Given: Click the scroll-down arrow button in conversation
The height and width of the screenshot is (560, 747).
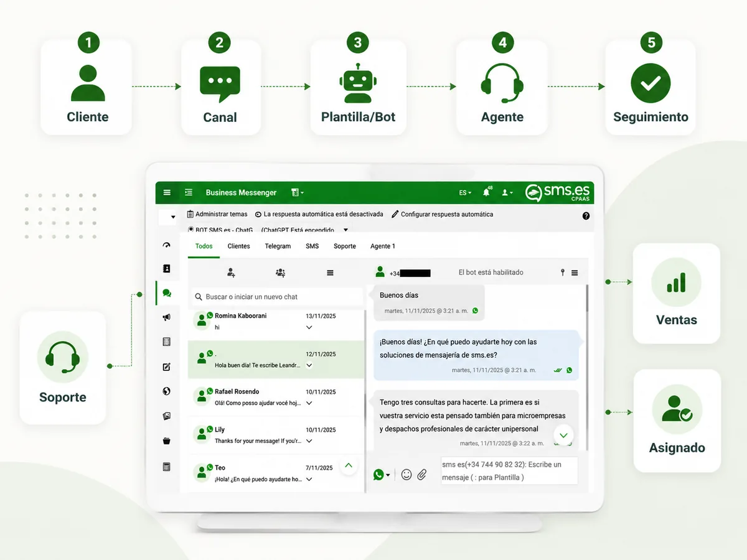Looking at the screenshot, I should pyautogui.click(x=564, y=436).
